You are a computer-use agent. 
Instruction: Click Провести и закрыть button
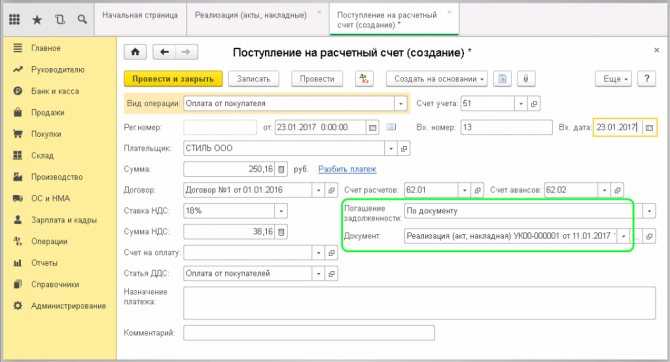[173, 79]
